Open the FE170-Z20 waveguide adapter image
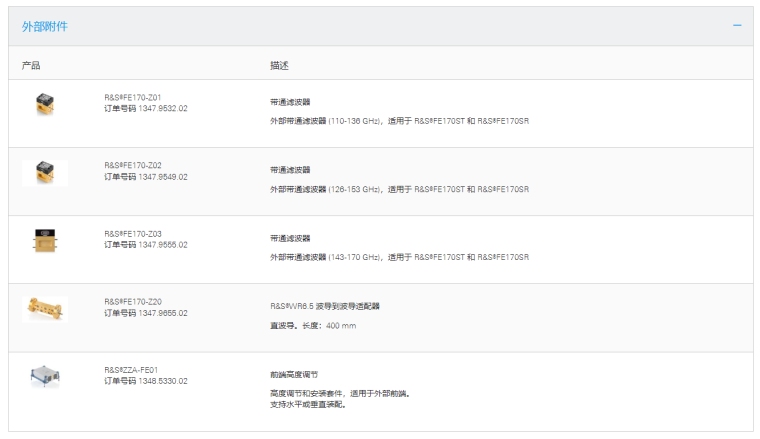The width and height of the screenshot is (760, 439). 45,308
